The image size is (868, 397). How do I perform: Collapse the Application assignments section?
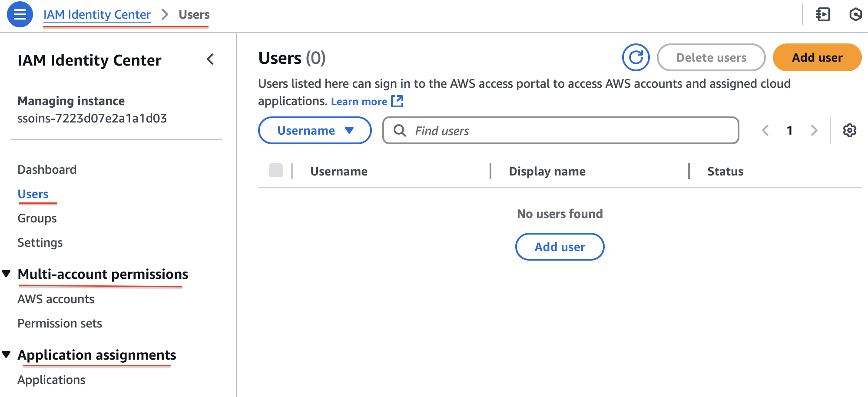point(7,354)
